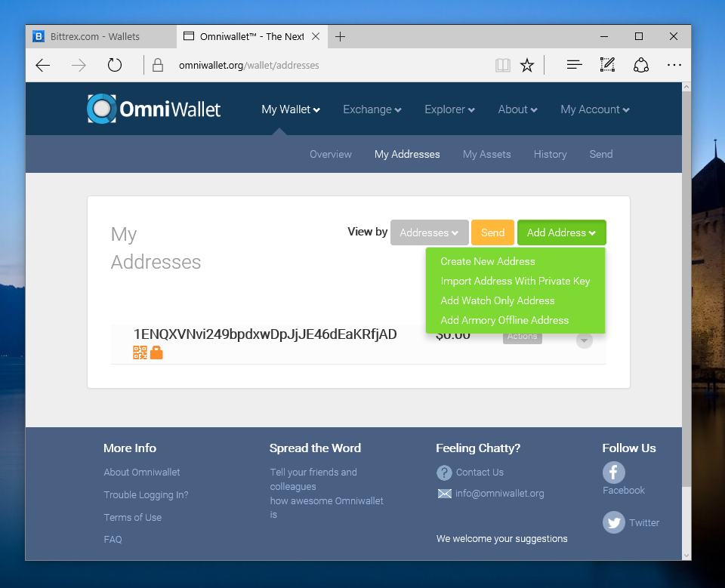Open the Hub lines icon
Image resolution: width=725 pixels, height=588 pixels.
pyautogui.click(x=574, y=65)
